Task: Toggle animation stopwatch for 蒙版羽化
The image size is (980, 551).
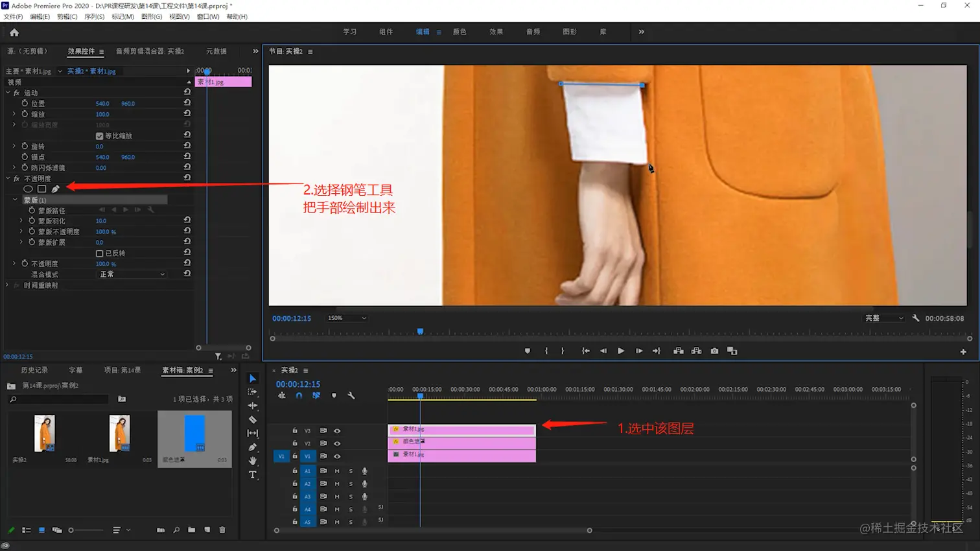Action: (x=32, y=221)
